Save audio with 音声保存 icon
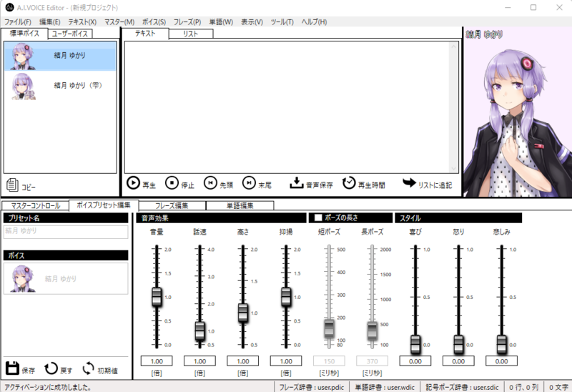 297,183
